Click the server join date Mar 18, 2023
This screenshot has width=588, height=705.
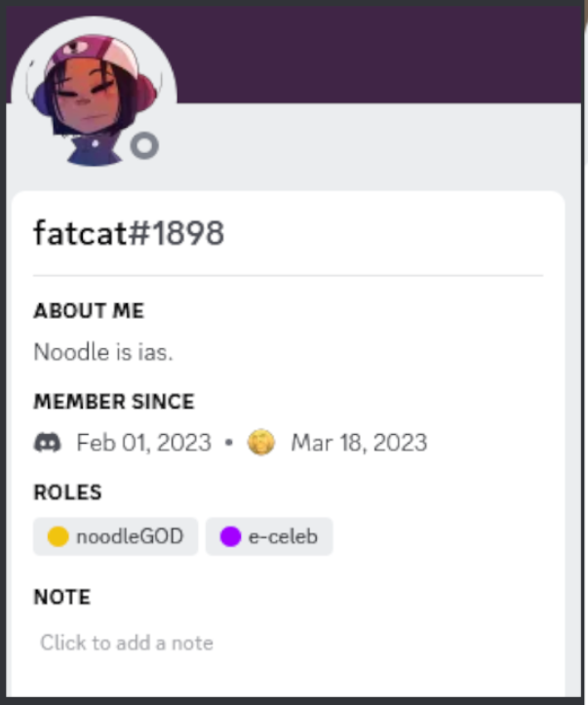[x=359, y=443]
